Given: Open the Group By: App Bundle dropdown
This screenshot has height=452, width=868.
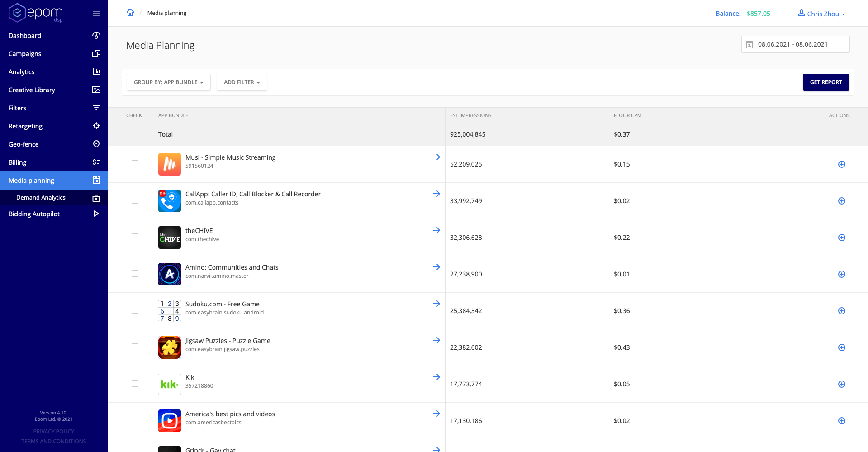Looking at the screenshot, I should tap(169, 82).
